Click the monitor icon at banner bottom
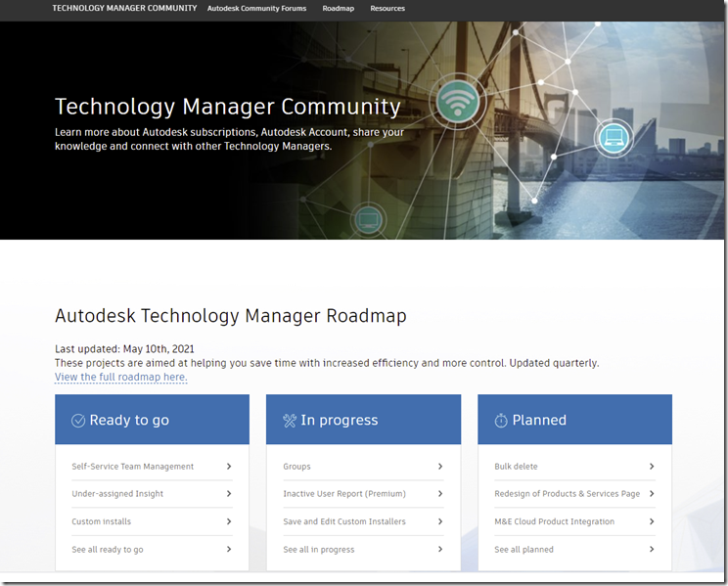Screen dimensions: 728x586 coord(368,220)
